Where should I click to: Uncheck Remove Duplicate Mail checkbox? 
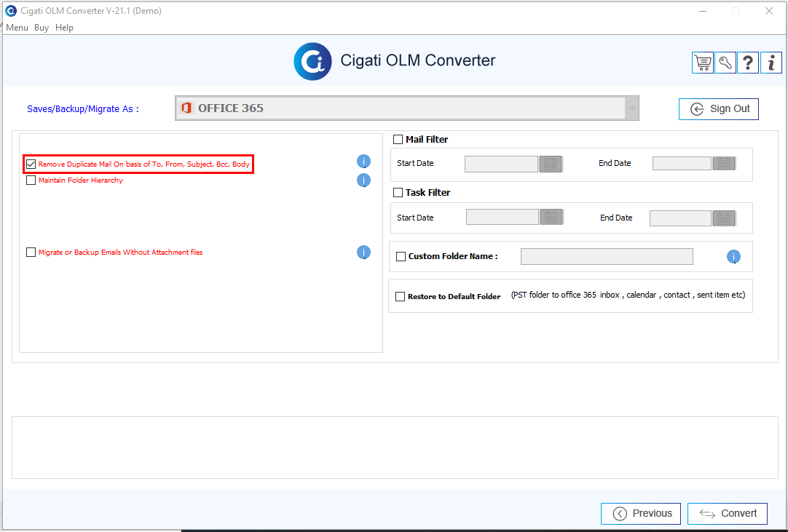(x=31, y=164)
